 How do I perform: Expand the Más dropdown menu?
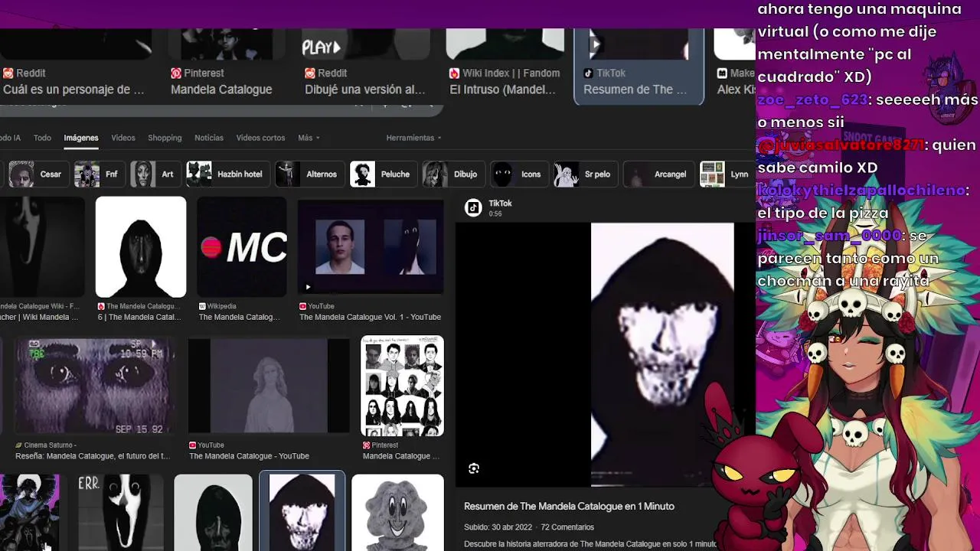(x=309, y=138)
